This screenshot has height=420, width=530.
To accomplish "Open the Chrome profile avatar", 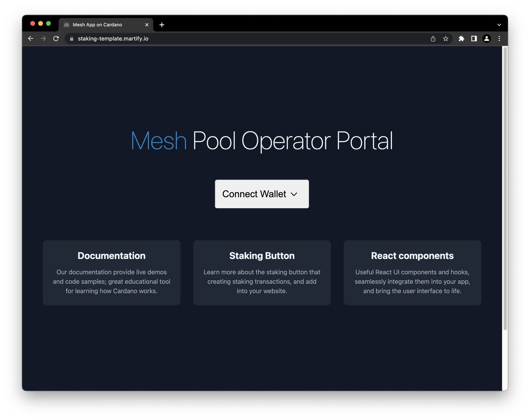I will (x=487, y=39).
